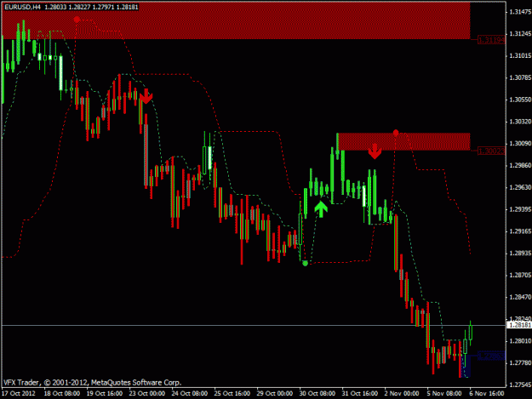Click price axis label 1.28705
The height and width of the screenshot is (399, 532).
coord(520,275)
